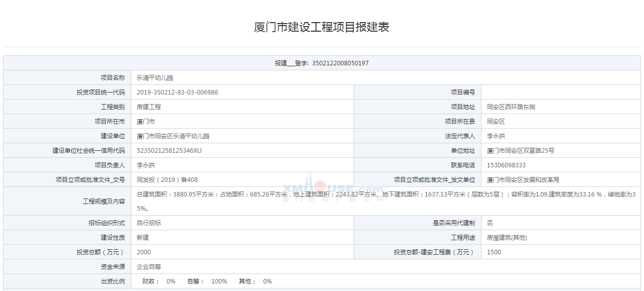Click the 项目地址 label
The width and height of the screenshot is (644, 291).
463,107
